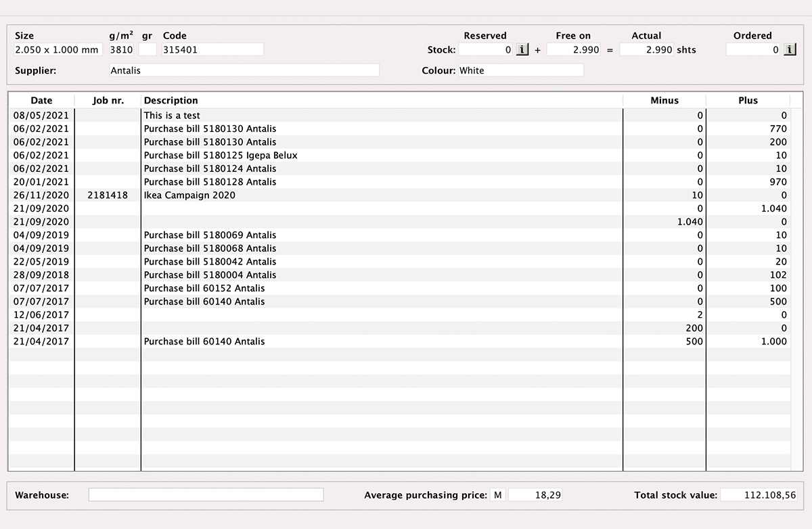Click the Plus value 1.040

click(x=774, y=208)
